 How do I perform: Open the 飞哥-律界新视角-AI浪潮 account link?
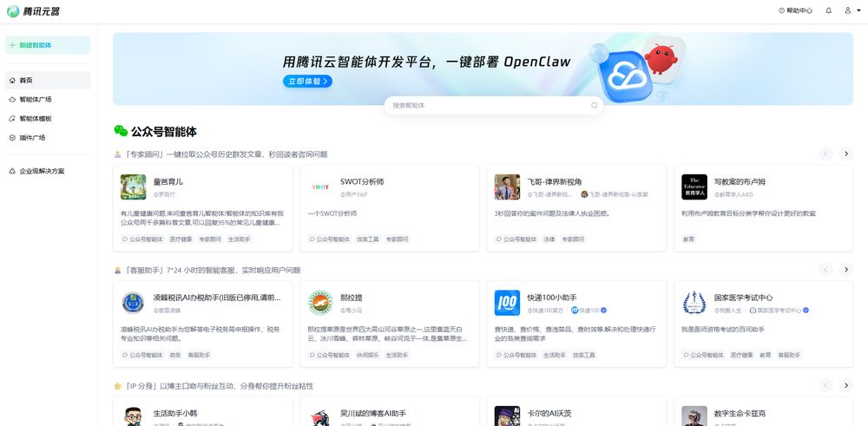615,194
